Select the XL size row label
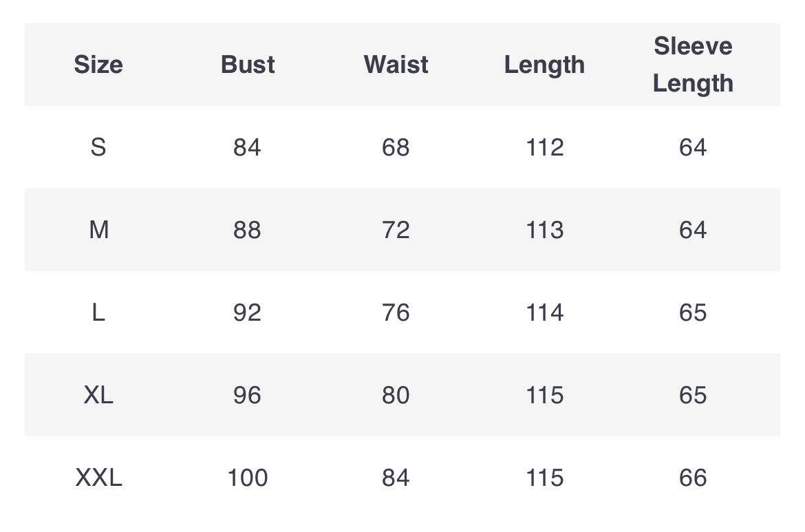The width and height of the screenshot is (805, 532). [x=98, y=395]
